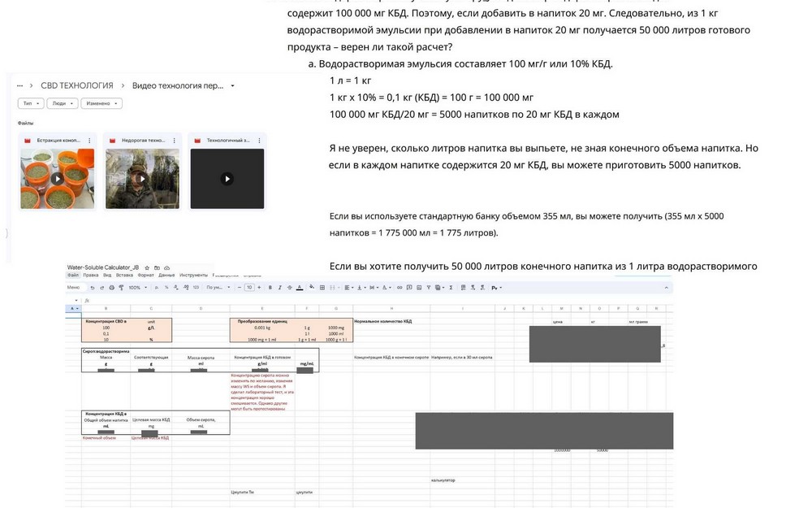Open horizontal align options
The height and width of the screenshot is (508, 812).
pos(348,288)
